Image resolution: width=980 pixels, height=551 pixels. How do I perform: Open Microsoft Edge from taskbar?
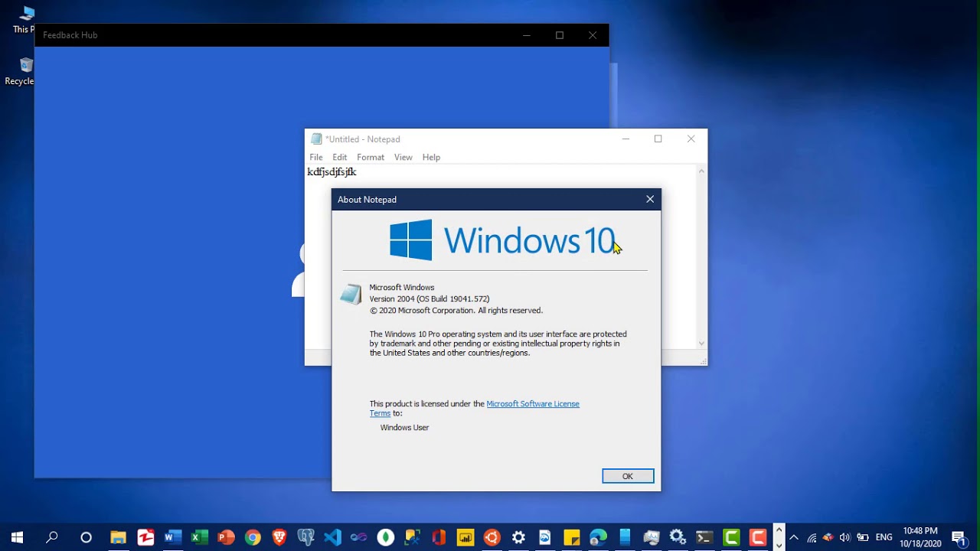pyautogui.click(x=598, y=537)
